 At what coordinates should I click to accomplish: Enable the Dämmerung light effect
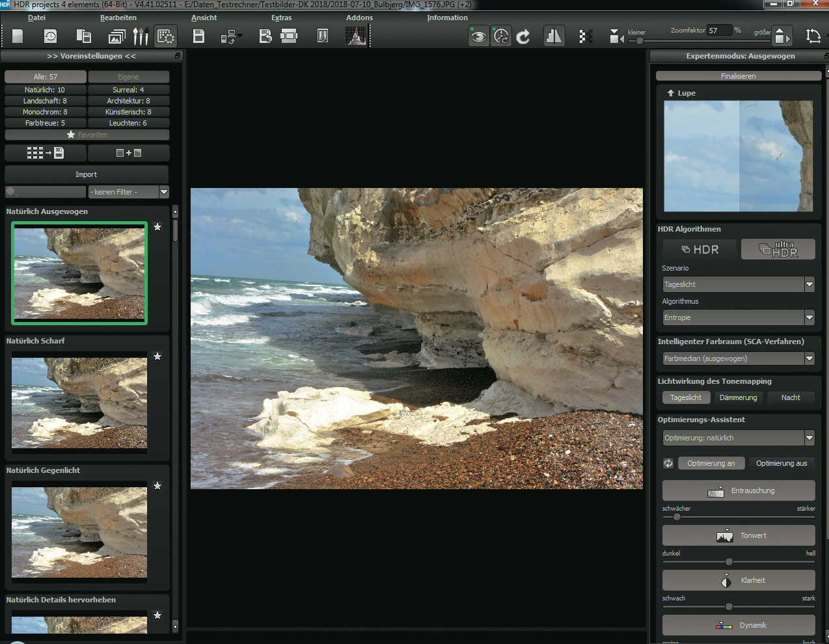tap(738, 397)
